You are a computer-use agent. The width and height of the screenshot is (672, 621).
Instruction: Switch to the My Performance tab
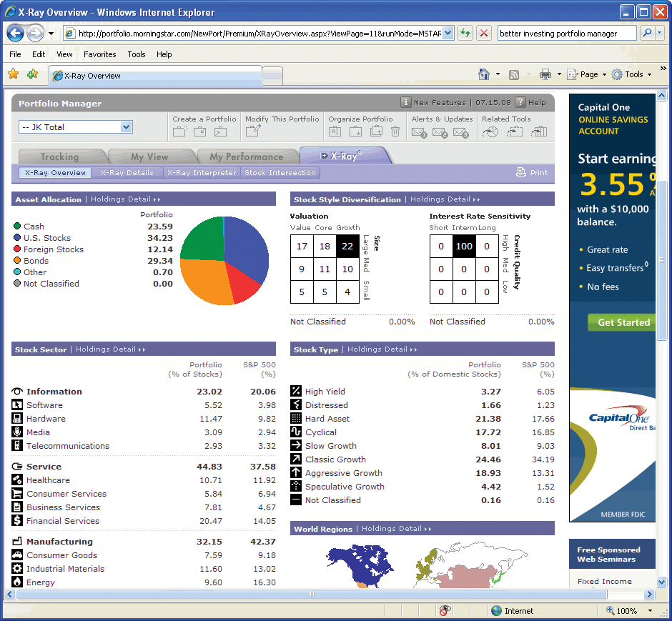coord(246,157)
